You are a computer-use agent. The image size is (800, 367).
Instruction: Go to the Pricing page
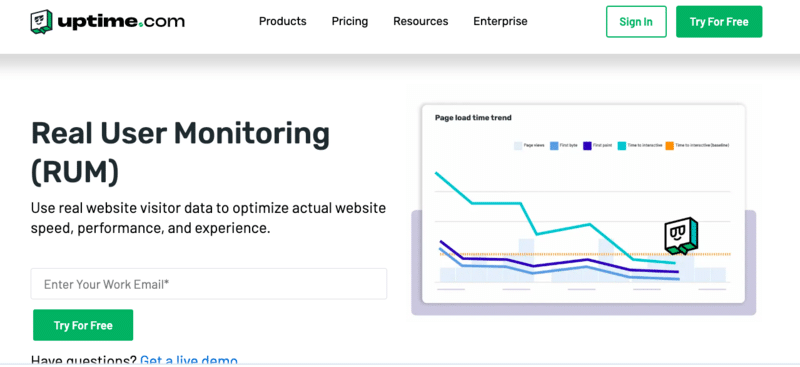pos(349,21)
